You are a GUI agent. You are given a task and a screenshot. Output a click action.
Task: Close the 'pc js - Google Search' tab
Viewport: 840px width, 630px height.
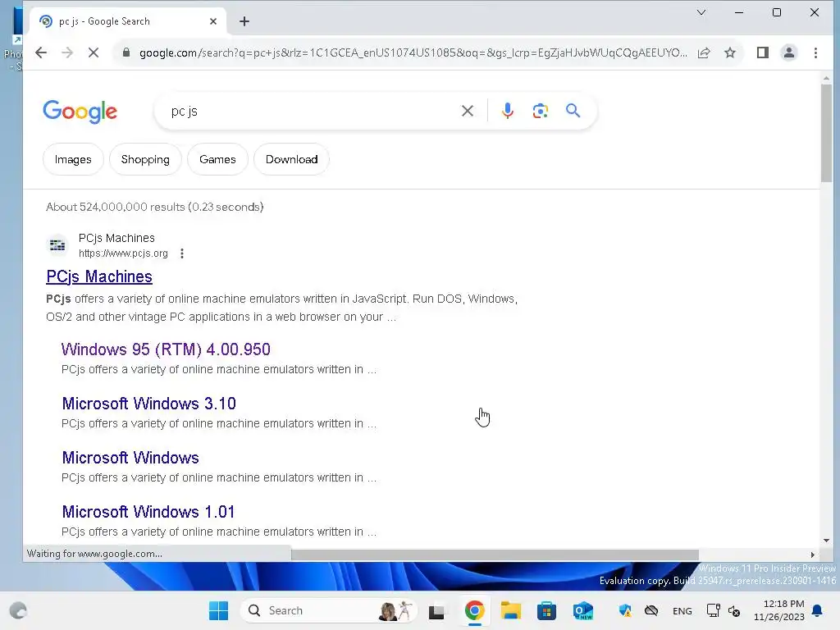coord(213,21)
